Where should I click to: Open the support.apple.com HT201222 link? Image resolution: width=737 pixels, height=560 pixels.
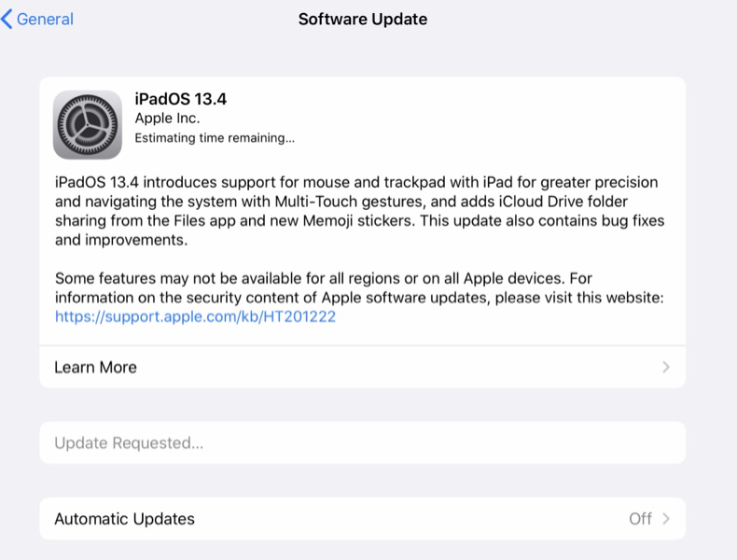[196, 316]
